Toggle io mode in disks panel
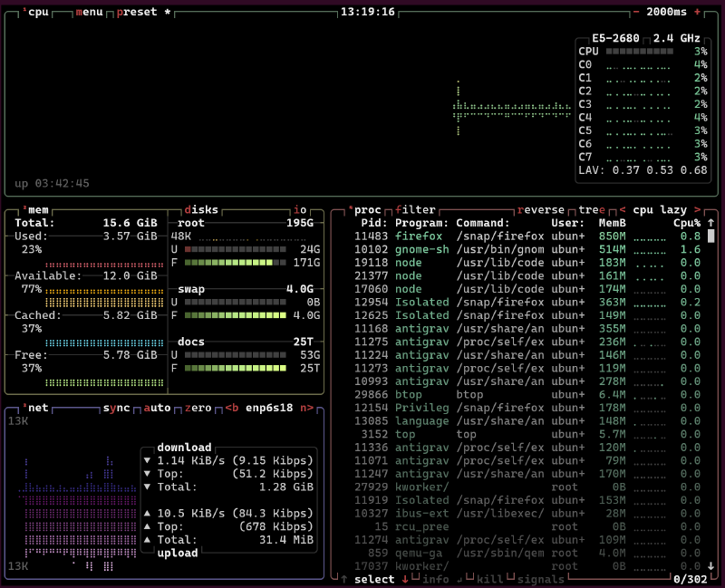 point(299,209)
